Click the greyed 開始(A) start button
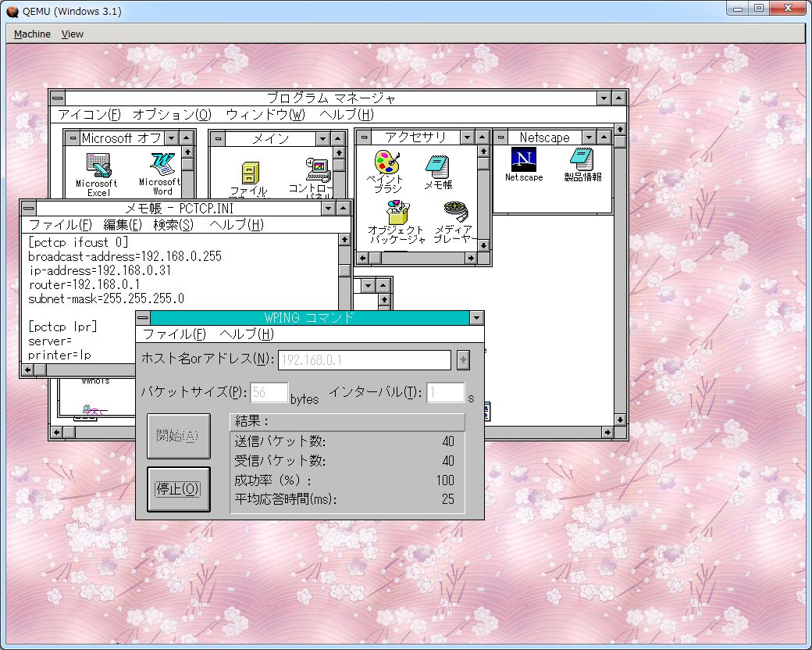The image size is (812, 650). [x=179, y=436]
